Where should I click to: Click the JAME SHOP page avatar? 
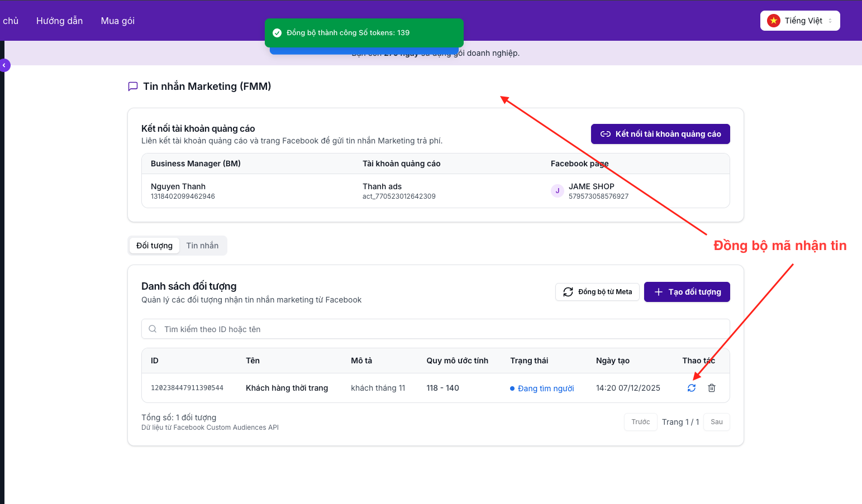pos(557,191)
